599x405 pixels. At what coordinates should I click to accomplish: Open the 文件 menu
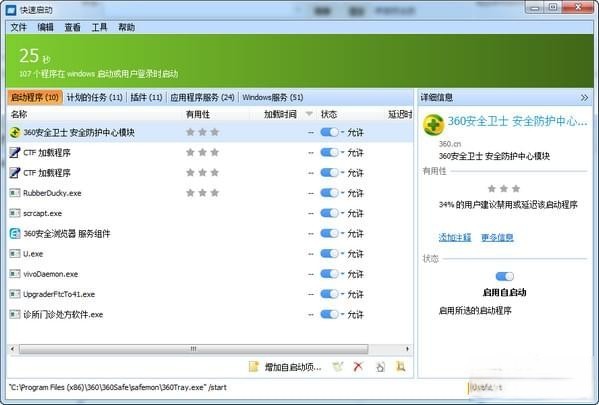(x=18, y=27)
